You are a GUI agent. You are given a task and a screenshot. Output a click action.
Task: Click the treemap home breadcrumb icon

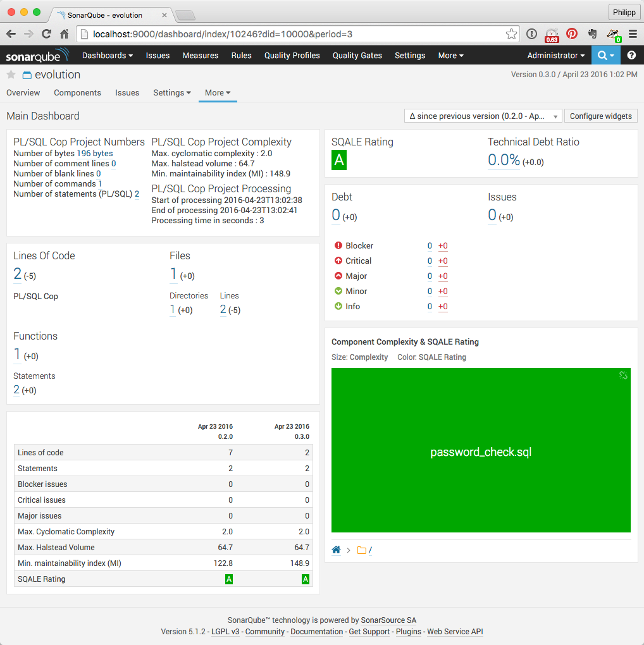click(x=336, y=550)
